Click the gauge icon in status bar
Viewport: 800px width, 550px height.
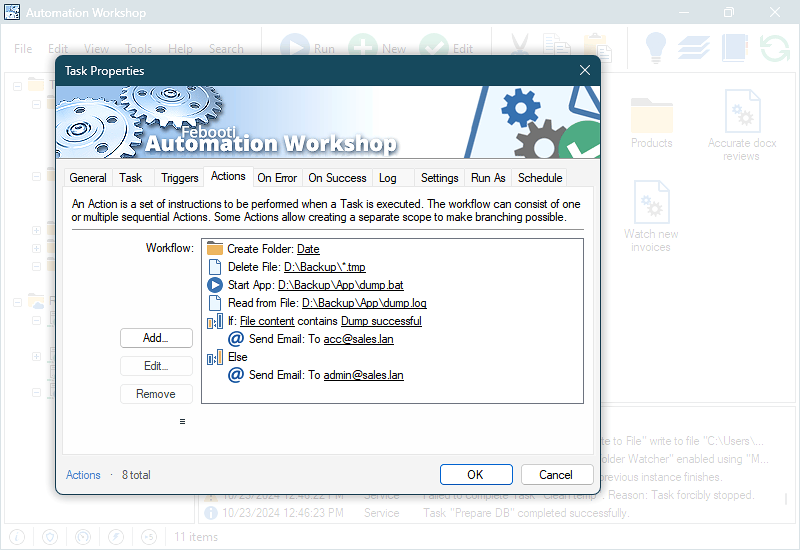(x=83, y=537)
